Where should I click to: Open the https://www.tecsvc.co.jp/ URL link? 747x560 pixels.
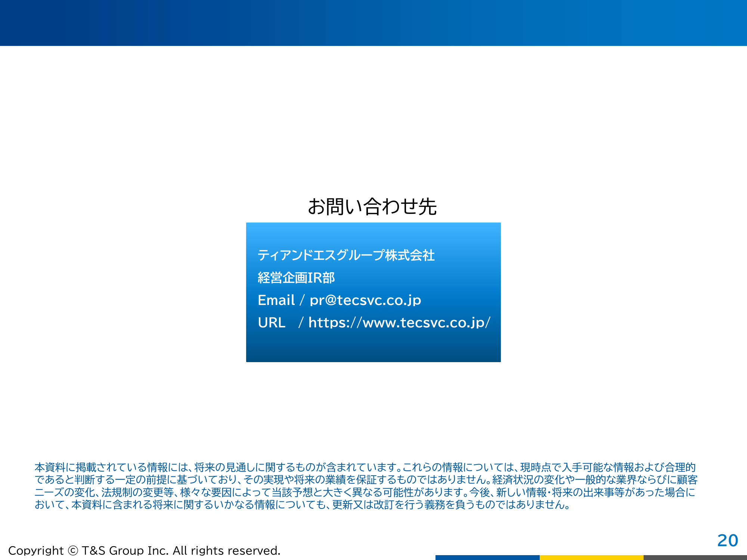[x=399, y=323]
